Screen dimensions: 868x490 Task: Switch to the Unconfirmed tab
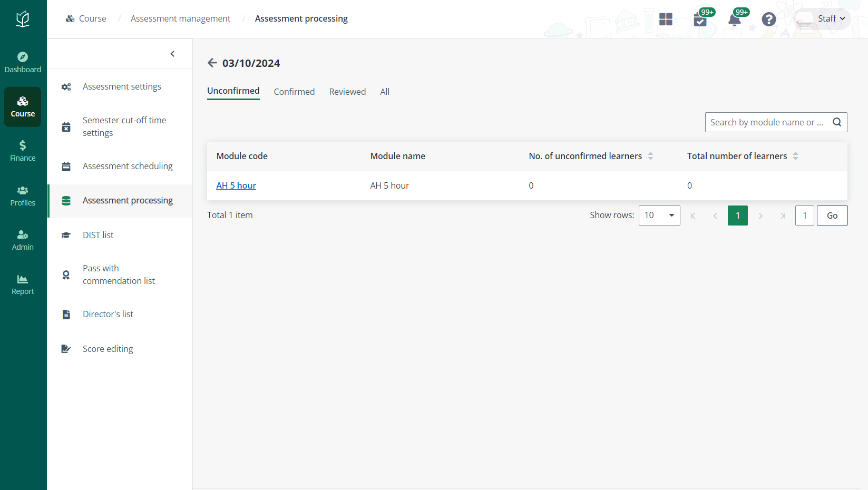coord(233,91)
